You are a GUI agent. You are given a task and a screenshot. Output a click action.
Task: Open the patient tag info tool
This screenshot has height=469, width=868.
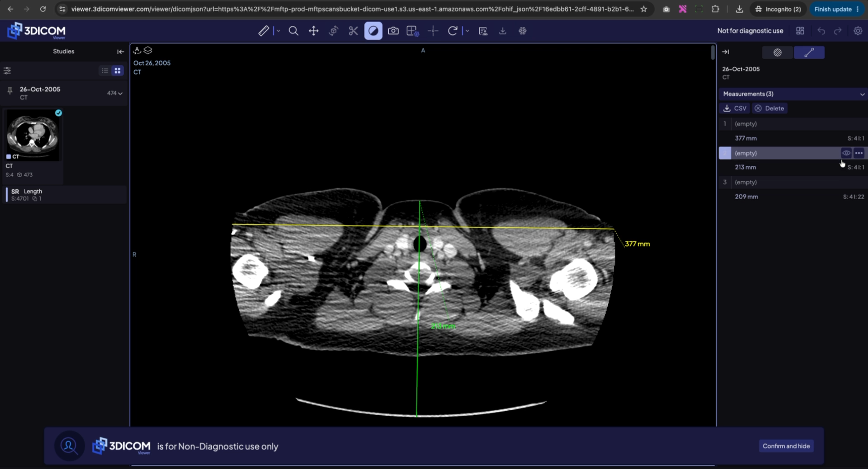point(483,31)
